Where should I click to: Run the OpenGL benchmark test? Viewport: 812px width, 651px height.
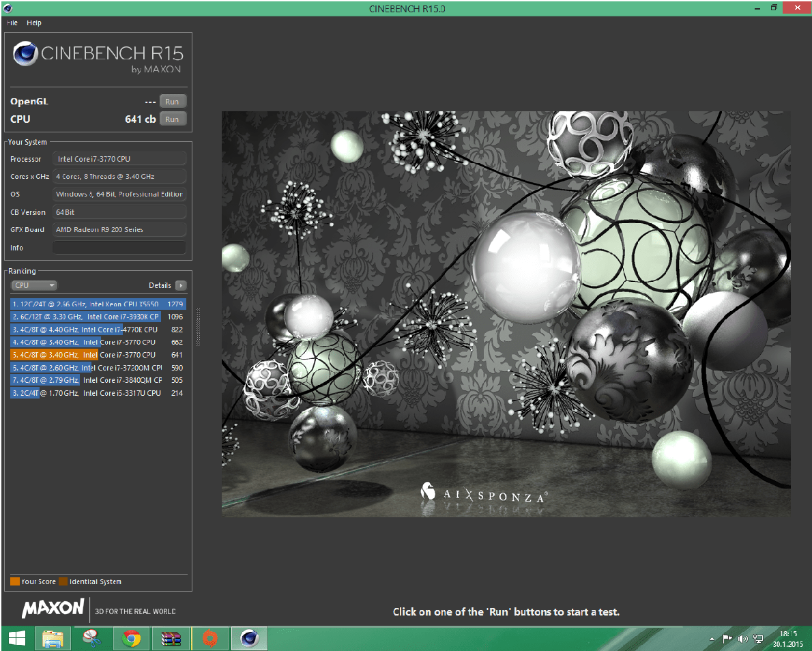click(x=173, y=102)
